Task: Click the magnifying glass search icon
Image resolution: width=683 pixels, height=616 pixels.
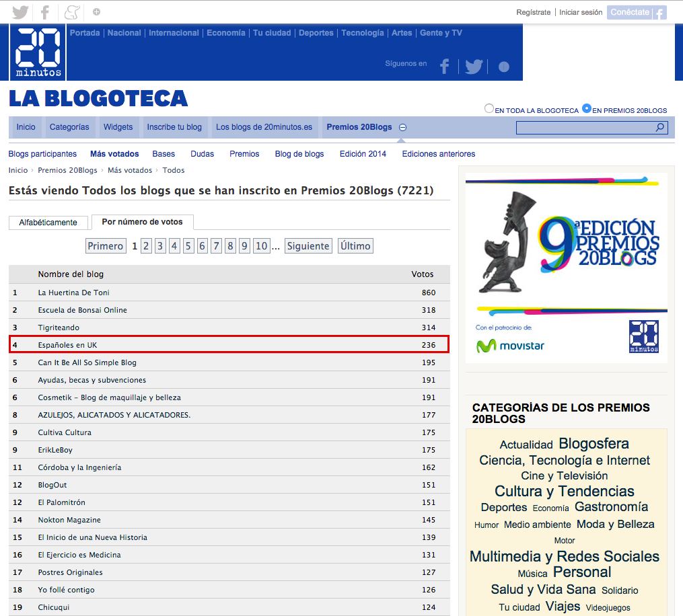Action: tap(659, 127)
